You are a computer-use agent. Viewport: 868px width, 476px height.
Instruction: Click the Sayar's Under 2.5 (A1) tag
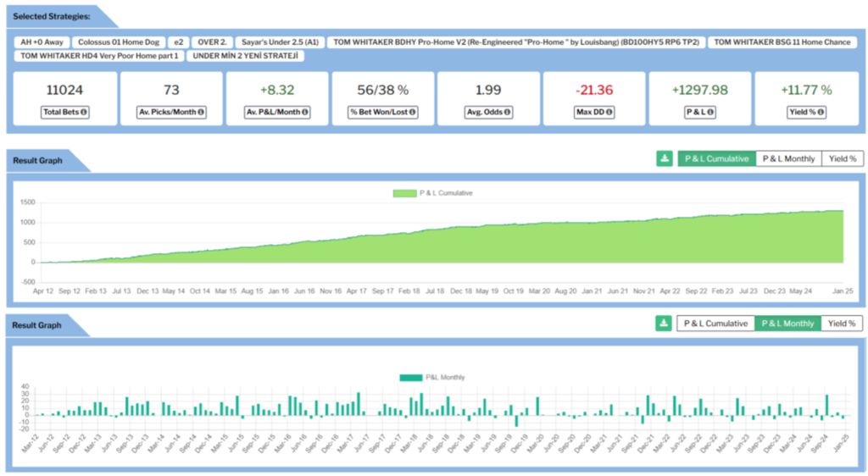(x=279, y=42)
